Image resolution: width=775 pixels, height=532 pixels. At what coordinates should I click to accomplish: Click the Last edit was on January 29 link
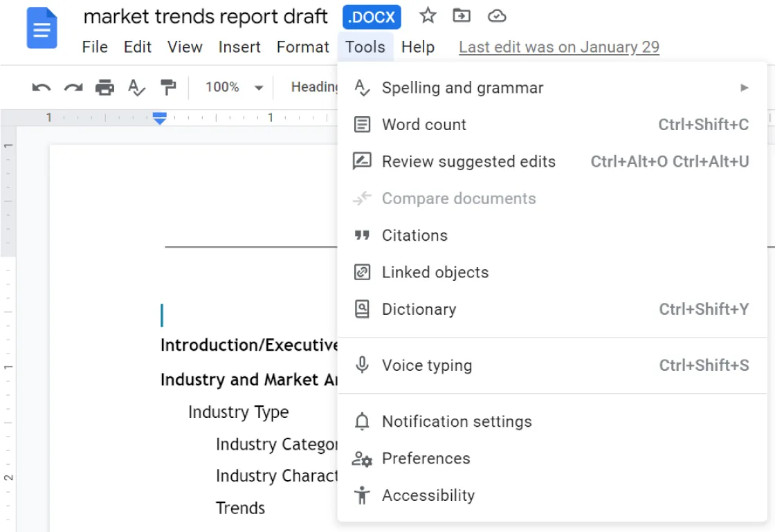pyautogui.click(x=559, y=47)
